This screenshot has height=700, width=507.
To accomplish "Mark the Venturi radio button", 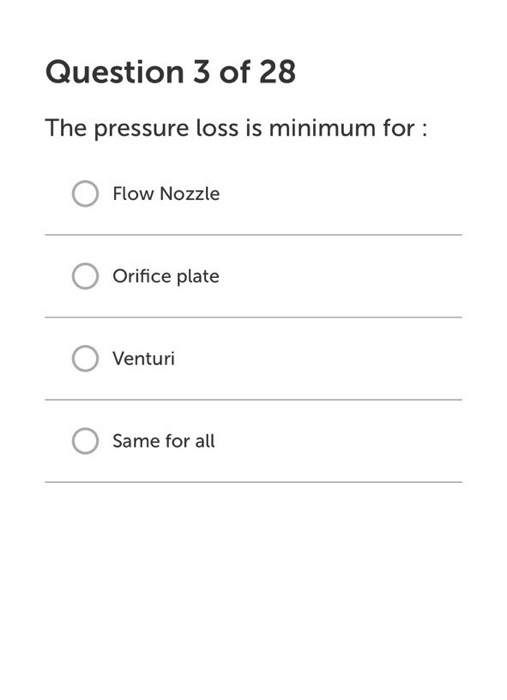I will (x=85, y=358).
